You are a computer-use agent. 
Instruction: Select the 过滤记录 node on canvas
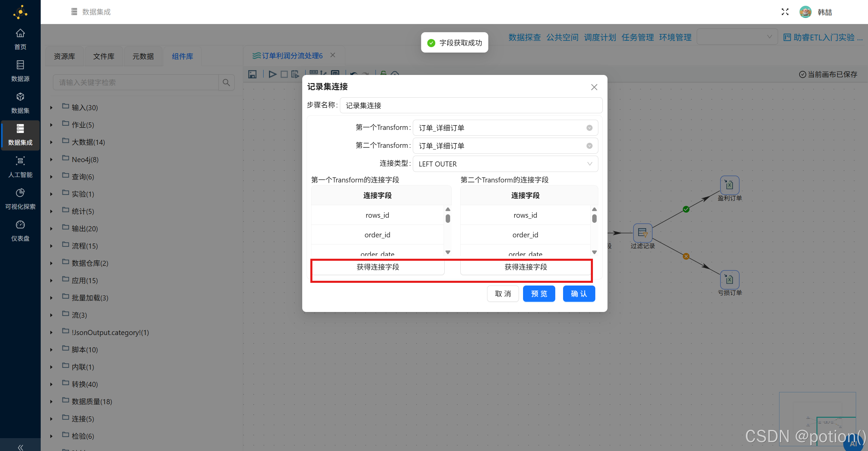point(642,233)
